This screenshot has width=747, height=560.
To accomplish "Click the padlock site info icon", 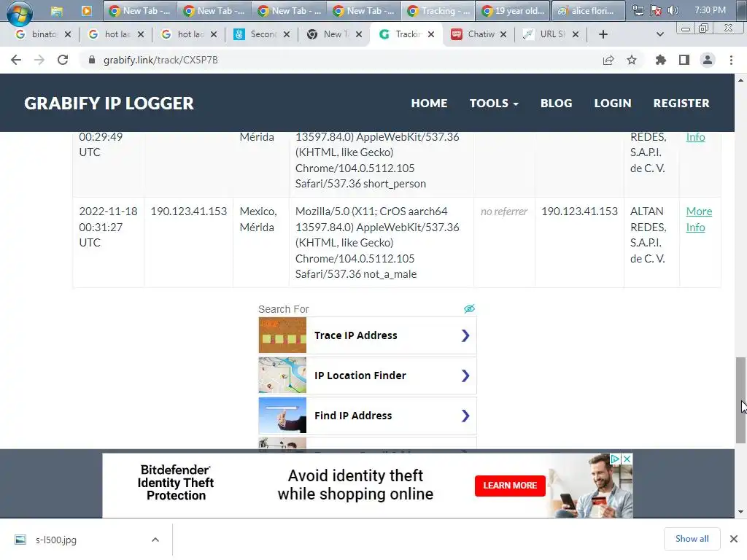I will [x=92, y=60].
